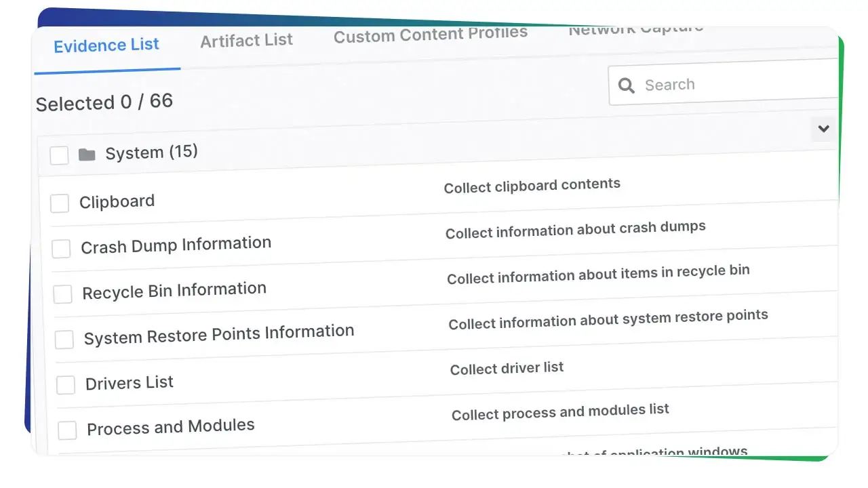Click the System (15) group title

(151, 152)
